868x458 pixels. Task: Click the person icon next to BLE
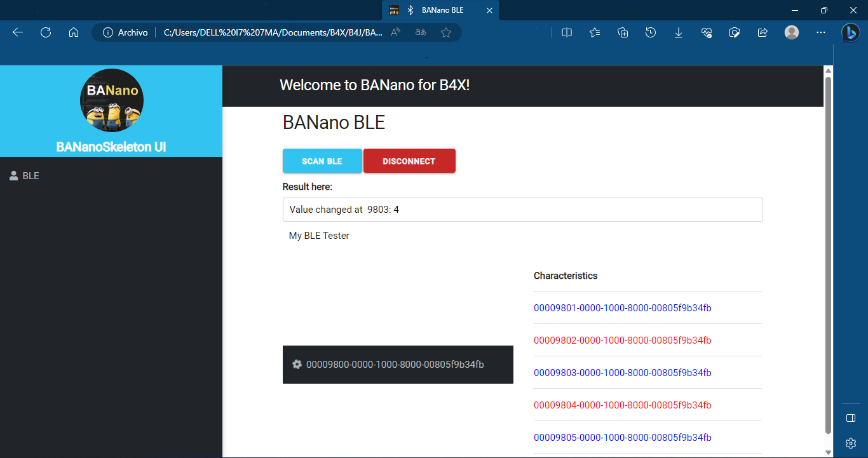13,176
